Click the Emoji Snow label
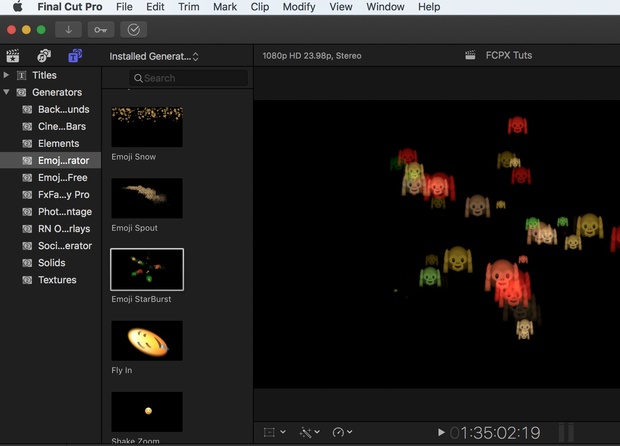620x446 pixels. [x=134, y=157]
